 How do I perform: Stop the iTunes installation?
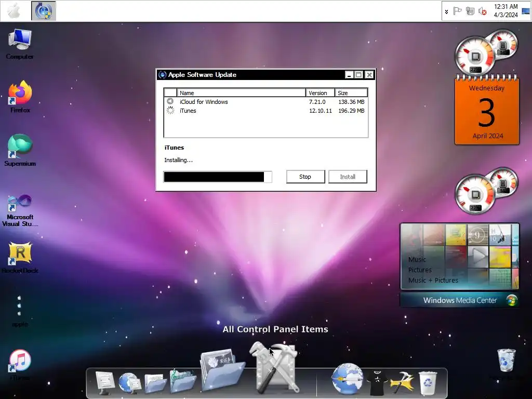click(305, 177)
